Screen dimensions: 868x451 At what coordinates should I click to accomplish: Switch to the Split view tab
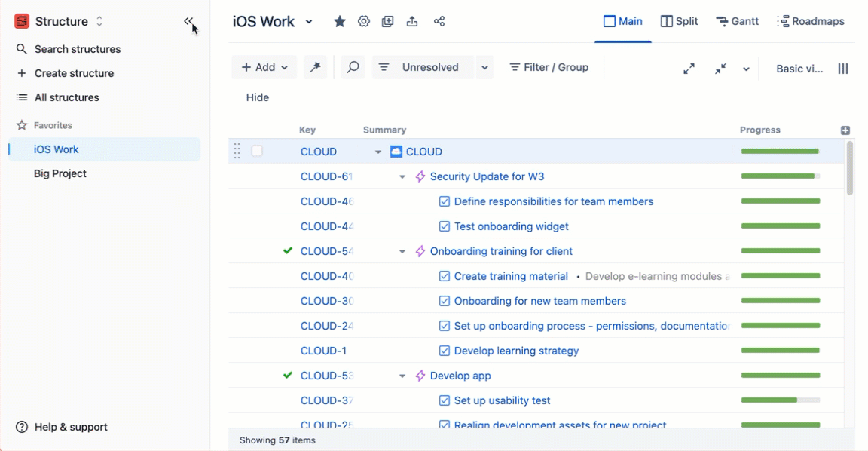[679, 21]
